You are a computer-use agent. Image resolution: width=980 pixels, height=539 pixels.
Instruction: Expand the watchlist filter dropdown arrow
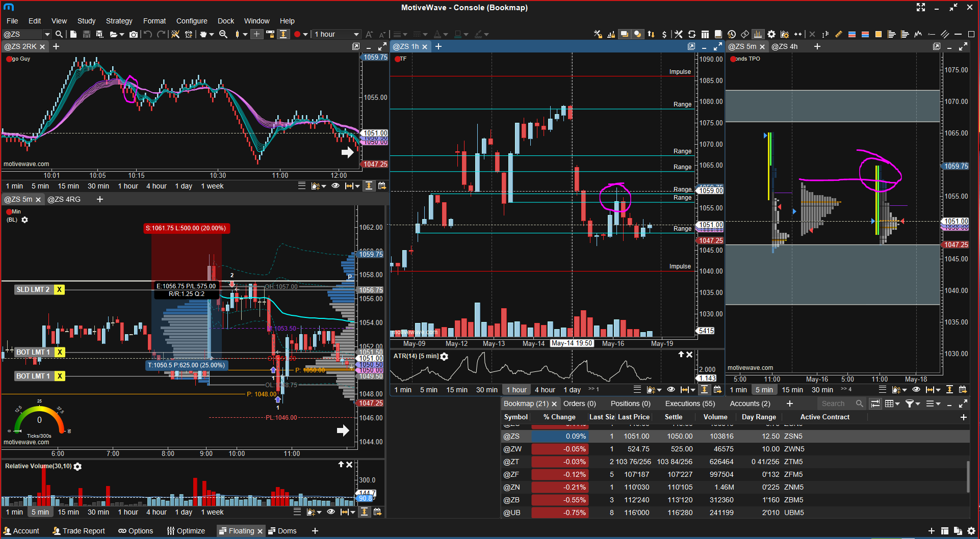(x=918, y=403)
